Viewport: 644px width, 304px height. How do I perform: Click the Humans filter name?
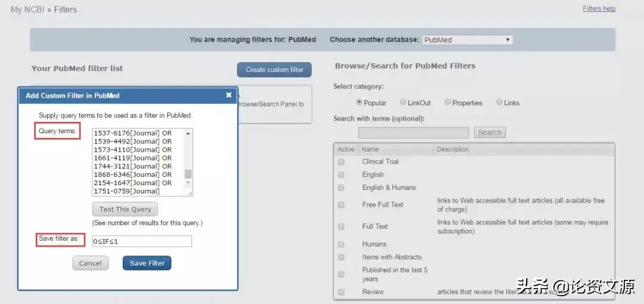[374, 244]
